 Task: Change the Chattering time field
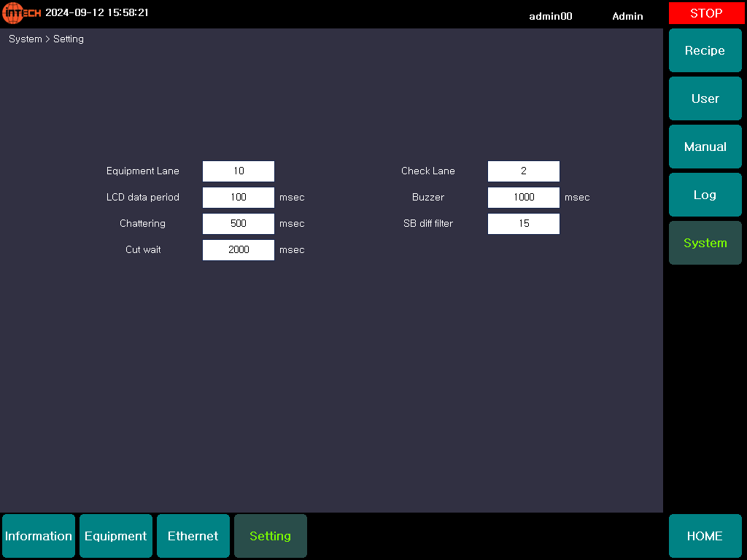[239, 224]
